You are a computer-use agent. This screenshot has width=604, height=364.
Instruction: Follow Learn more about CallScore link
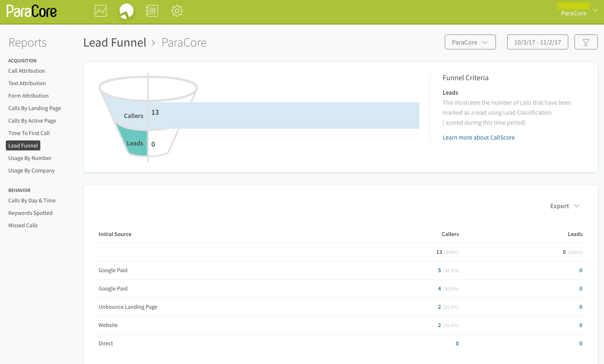[x=478, y=138]
